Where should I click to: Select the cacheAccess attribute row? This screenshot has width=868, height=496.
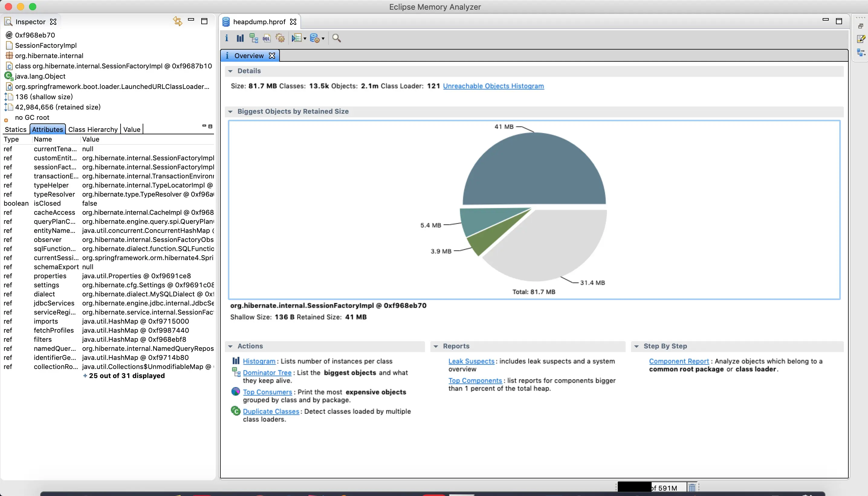click(x=54, y=213)
